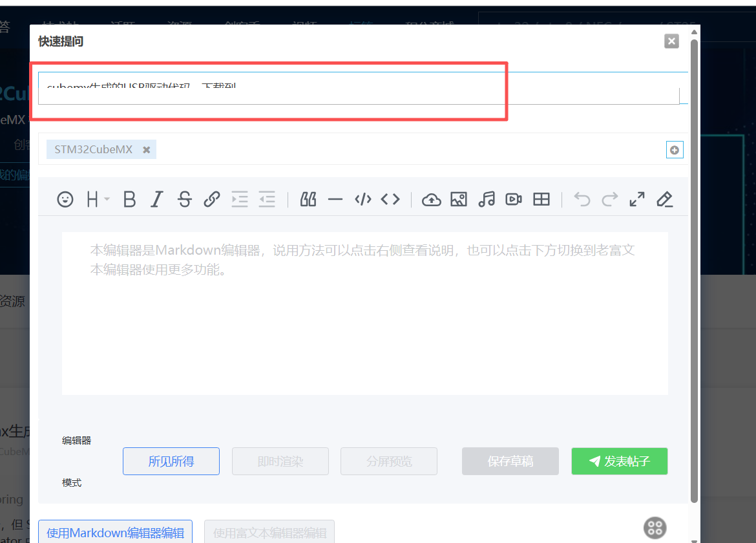The height and width of the screenshot is (543, 756).
Task: Undo the last edit
Action: (x=582, y=199)
